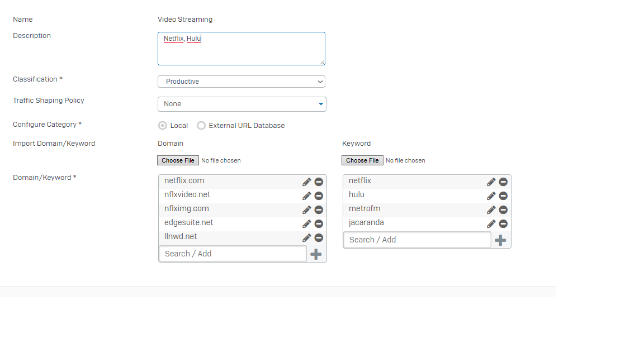Select the netflix keyword row text
Viewport: 644px width, 362px height.
[360, 180]
